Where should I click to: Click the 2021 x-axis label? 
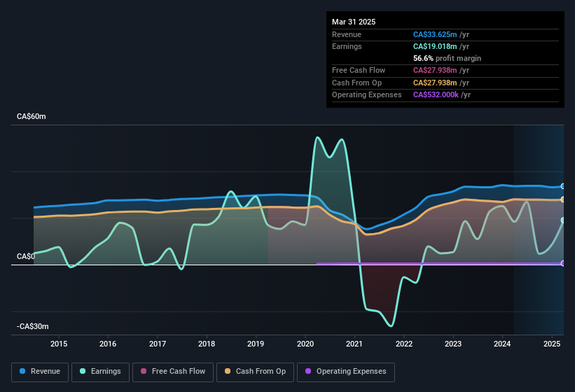pos(354,344)
